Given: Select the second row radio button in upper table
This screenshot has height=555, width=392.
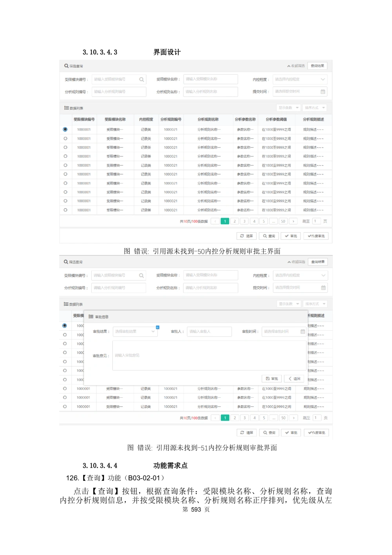Looking at the screenshot, I should (65, 138).
